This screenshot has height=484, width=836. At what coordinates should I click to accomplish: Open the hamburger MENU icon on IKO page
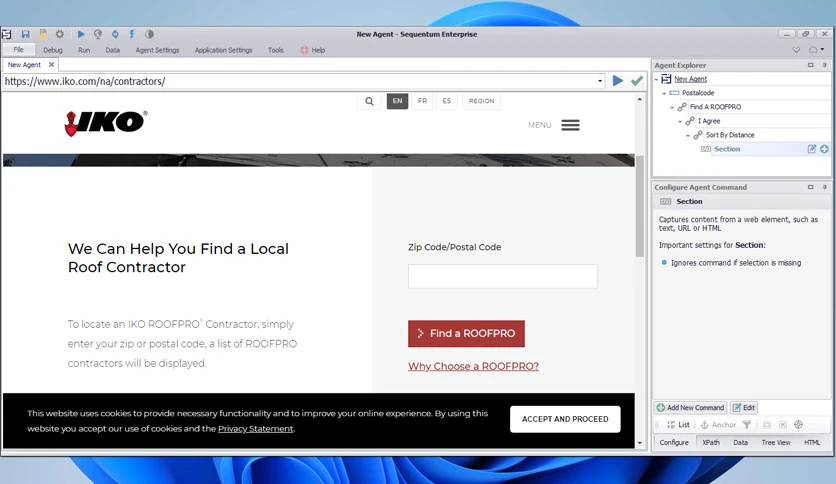point(570,125)
